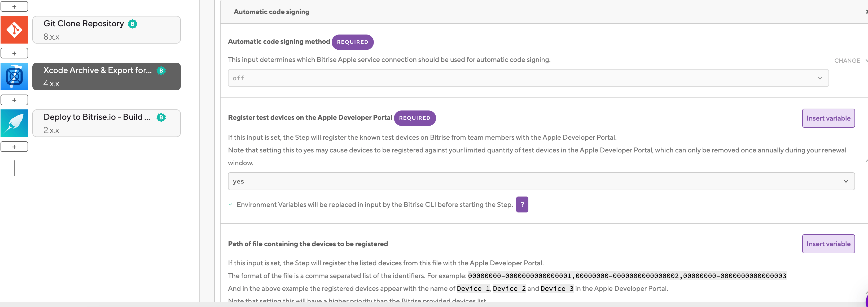The width and height of the screenshot is (868, 307).
Task: Click the Deploy to Bitrise.io rocket icon
Action: (x=14, y=123)
